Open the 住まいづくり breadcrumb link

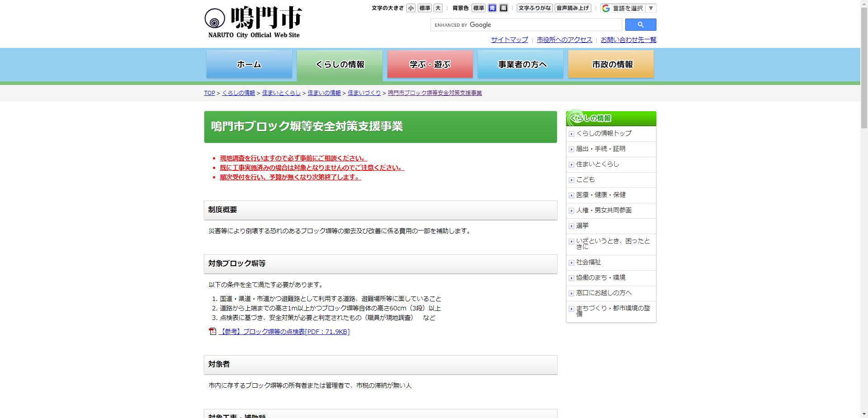pos(363,93)
